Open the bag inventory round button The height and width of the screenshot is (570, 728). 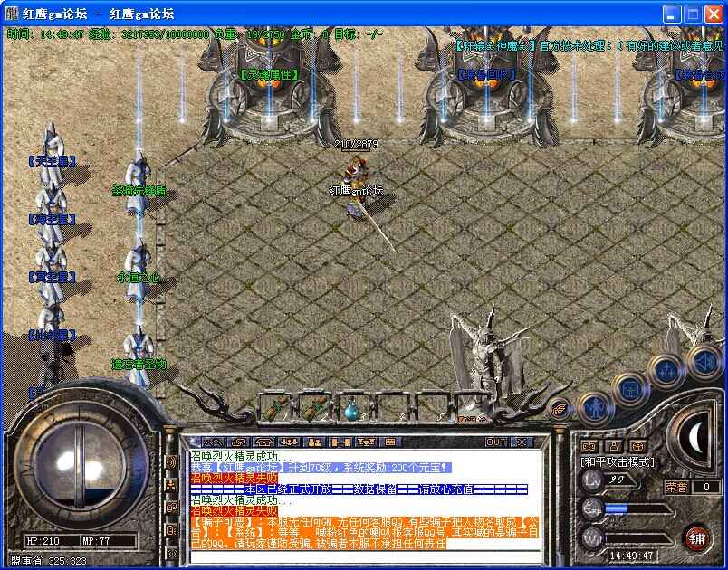(630, 389)
